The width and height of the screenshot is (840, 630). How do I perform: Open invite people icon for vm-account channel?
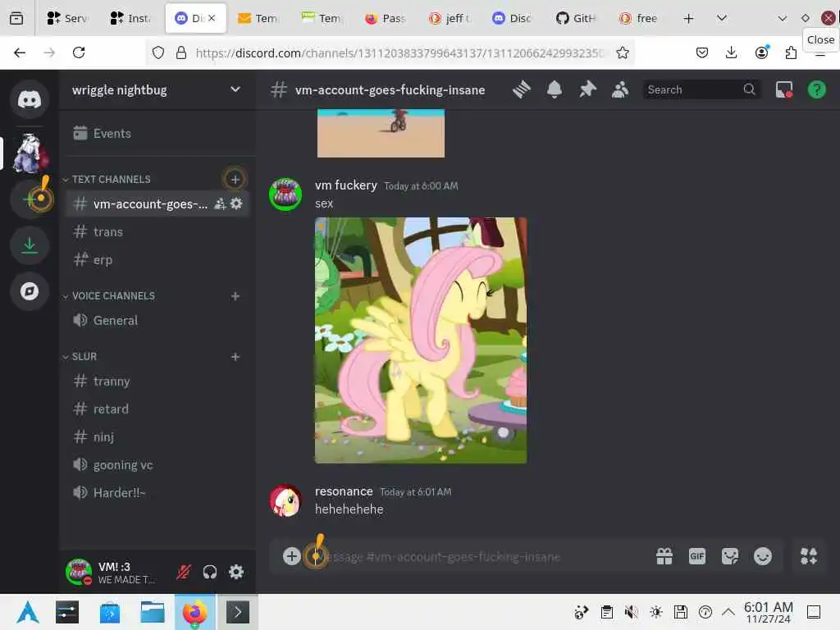tap(220, 203)
